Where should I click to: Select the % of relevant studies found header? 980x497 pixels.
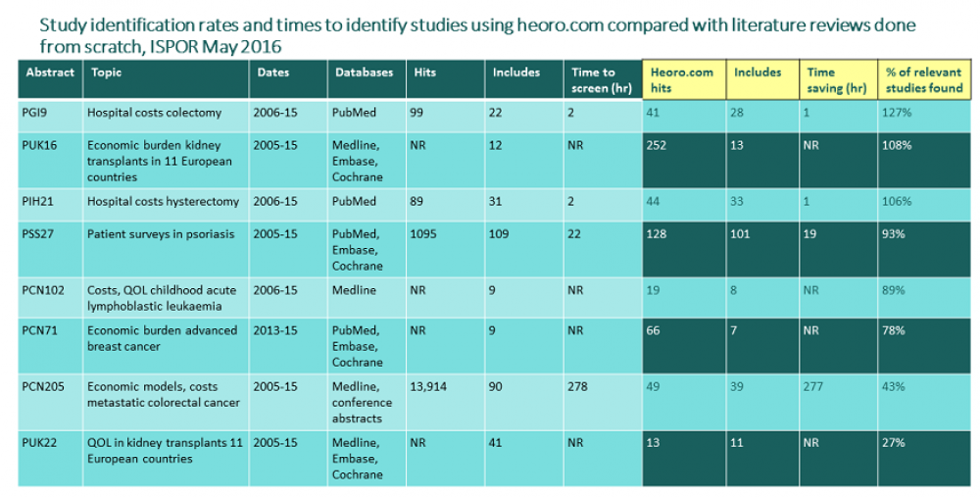tap(924, 79)
